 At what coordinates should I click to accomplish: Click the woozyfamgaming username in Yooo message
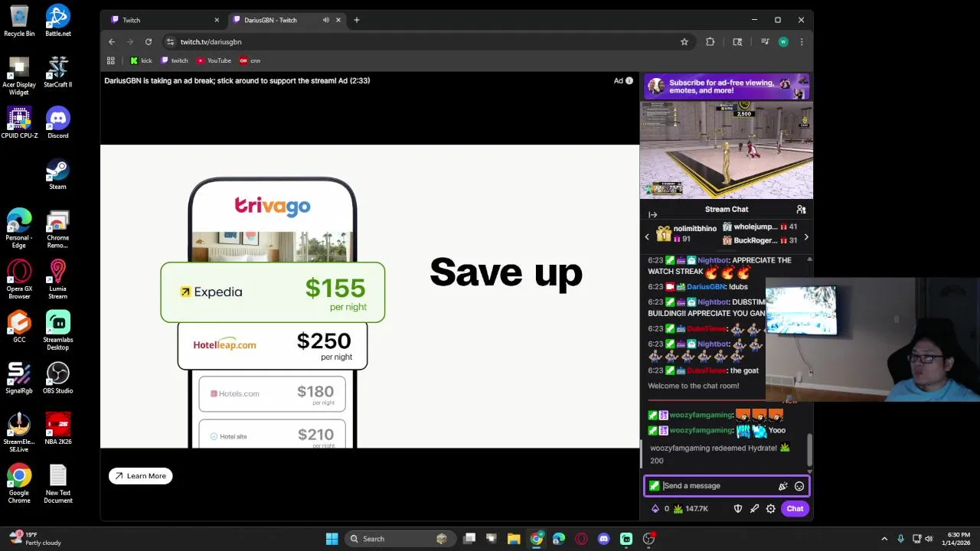pyautogui.click(x=701, y=430)
